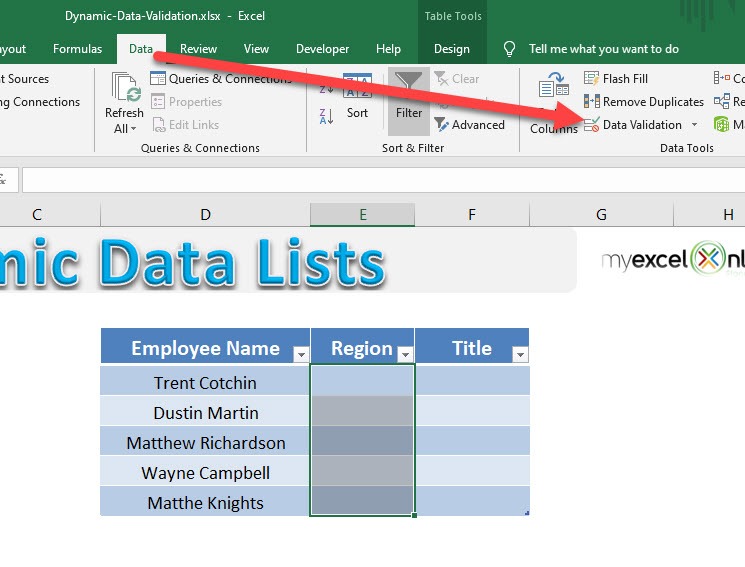Select the Dustin Martin cell
The image size is (745, 567).
205,411
